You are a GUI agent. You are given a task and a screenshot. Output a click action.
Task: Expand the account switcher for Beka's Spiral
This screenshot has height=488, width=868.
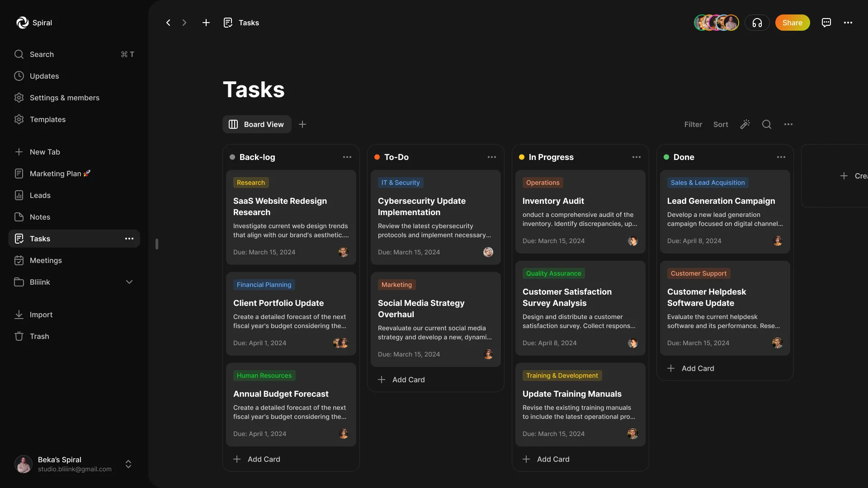128,464
